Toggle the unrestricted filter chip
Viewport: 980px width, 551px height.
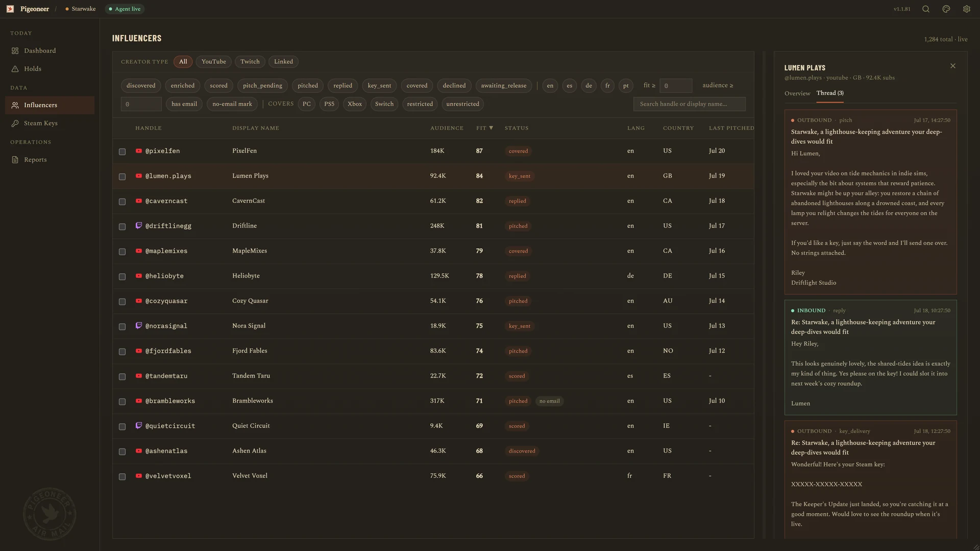click(x=462, y=104)
